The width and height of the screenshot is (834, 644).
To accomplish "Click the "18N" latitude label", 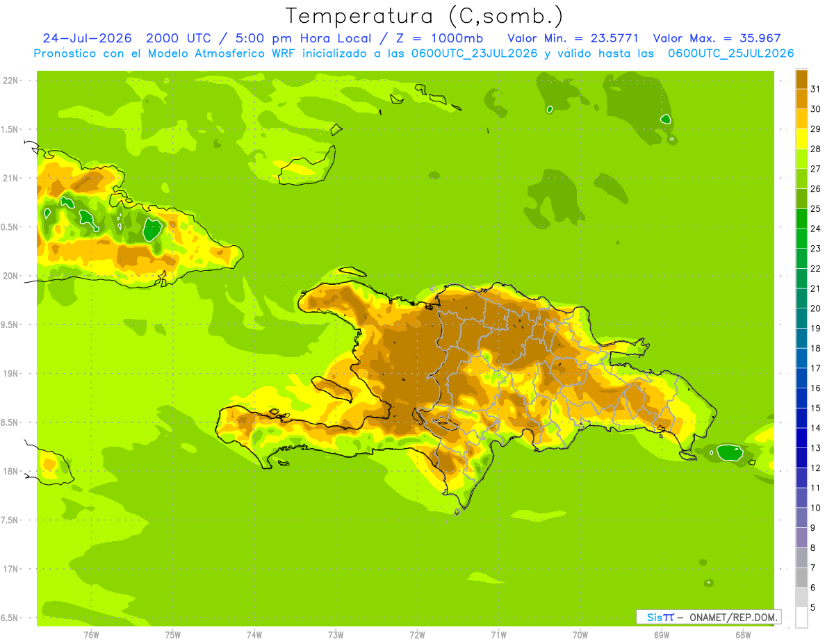I will (10, 471).
